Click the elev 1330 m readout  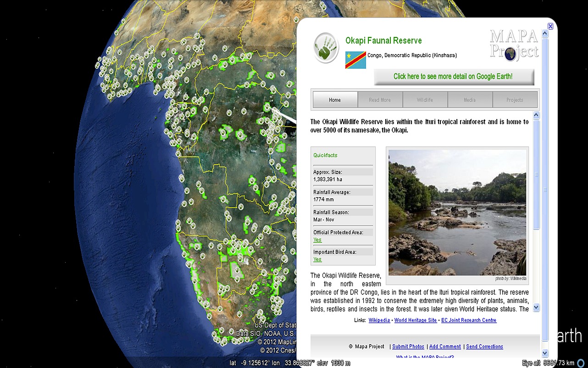[x=334, y=363]
